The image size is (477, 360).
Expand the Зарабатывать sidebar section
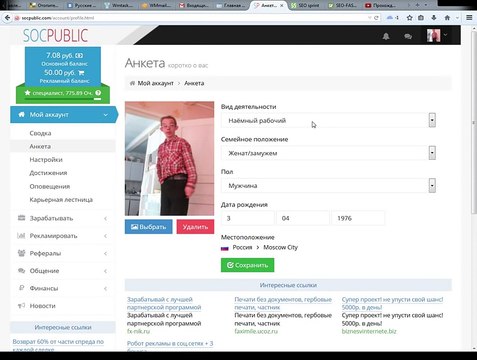point(63,218)
